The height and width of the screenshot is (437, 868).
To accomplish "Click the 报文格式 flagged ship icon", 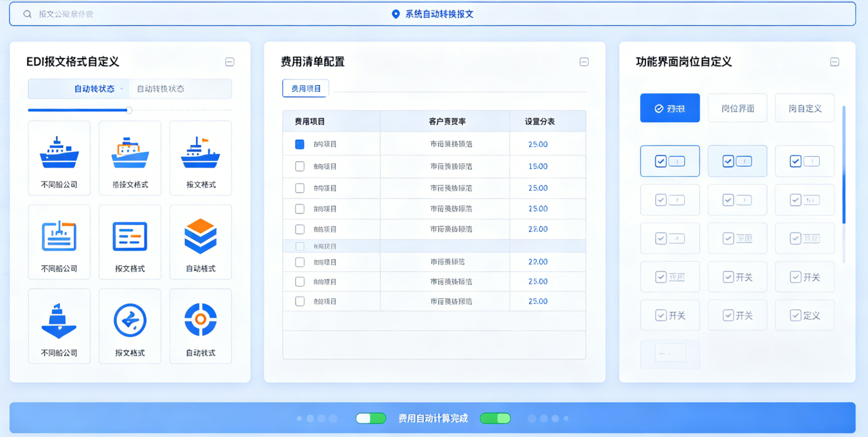I will coord(200,158).
